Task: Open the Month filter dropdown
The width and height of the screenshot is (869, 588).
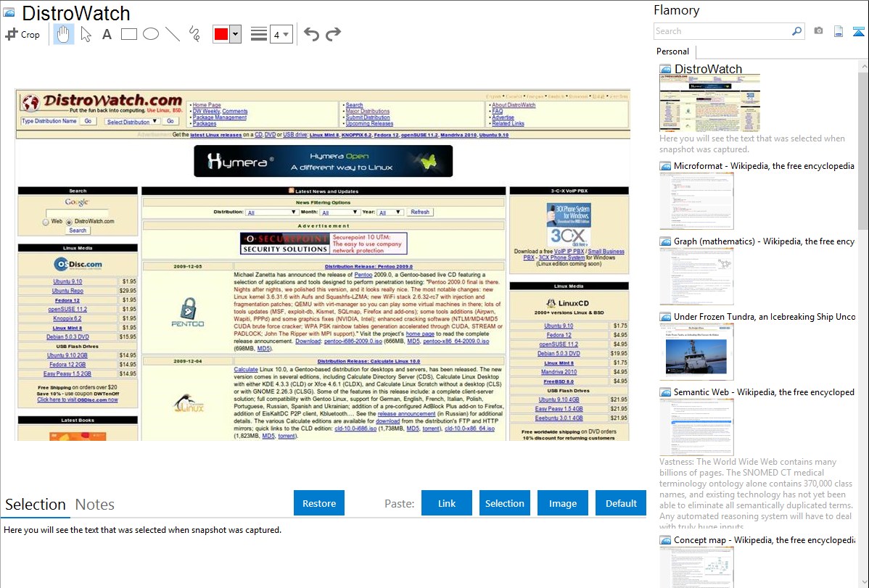Action: (x=340, y=212)
